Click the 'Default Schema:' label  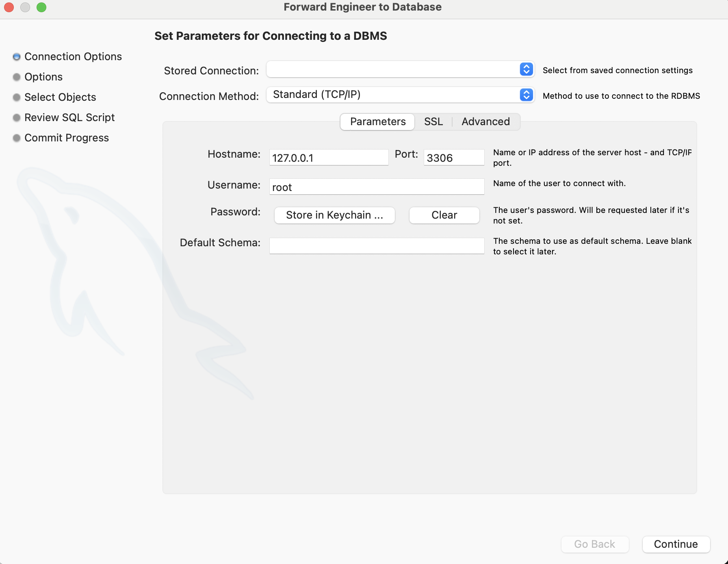coord(220,243)
